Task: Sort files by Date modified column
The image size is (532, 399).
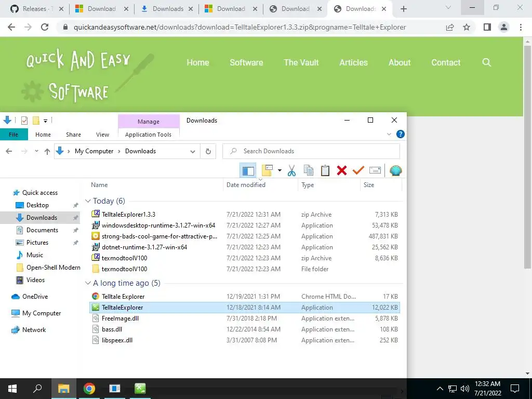Action: [x=246, y=185]
